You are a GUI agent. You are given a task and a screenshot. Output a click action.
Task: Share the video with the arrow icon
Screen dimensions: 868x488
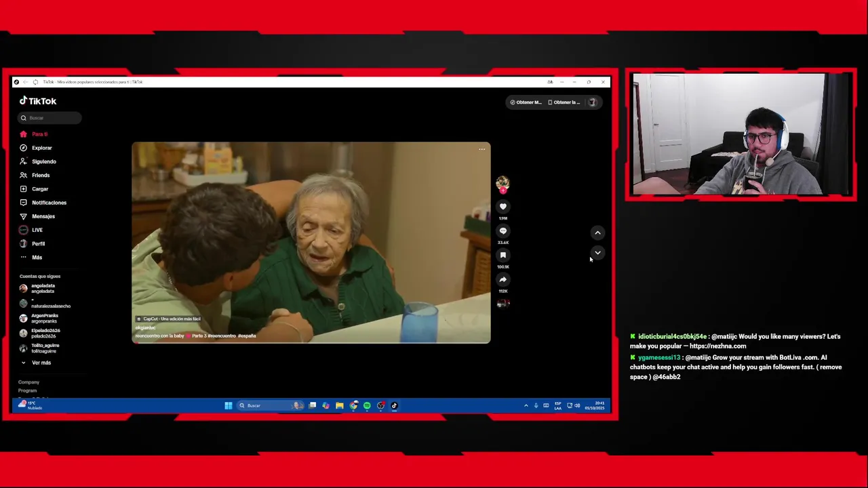(502, 279)
